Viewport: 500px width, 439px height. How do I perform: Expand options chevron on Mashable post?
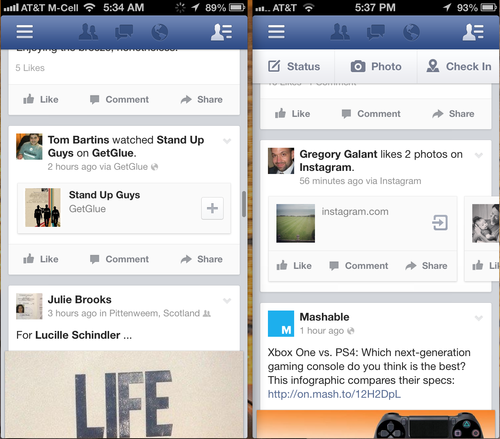[x=479, y=318]
